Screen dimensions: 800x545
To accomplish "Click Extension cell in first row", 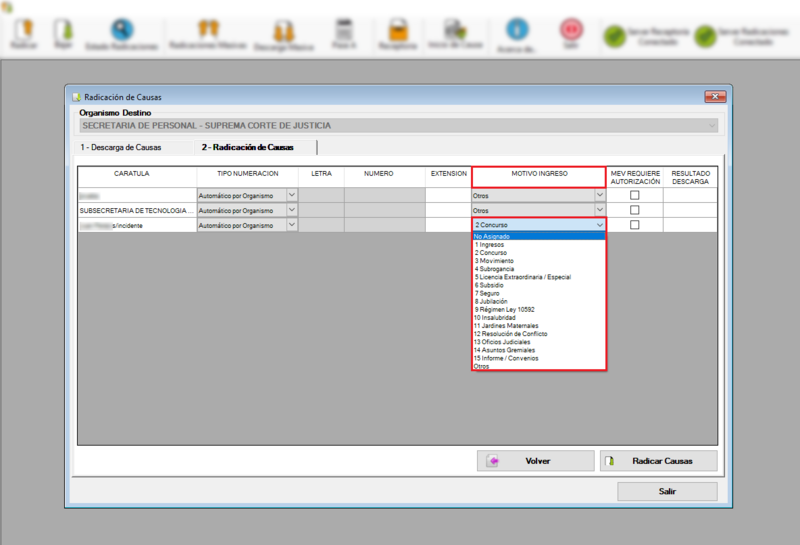I will [448, 195].
